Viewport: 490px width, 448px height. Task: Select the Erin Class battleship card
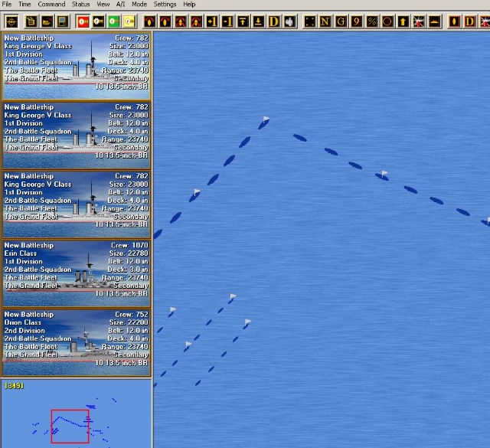coord(77,273)
